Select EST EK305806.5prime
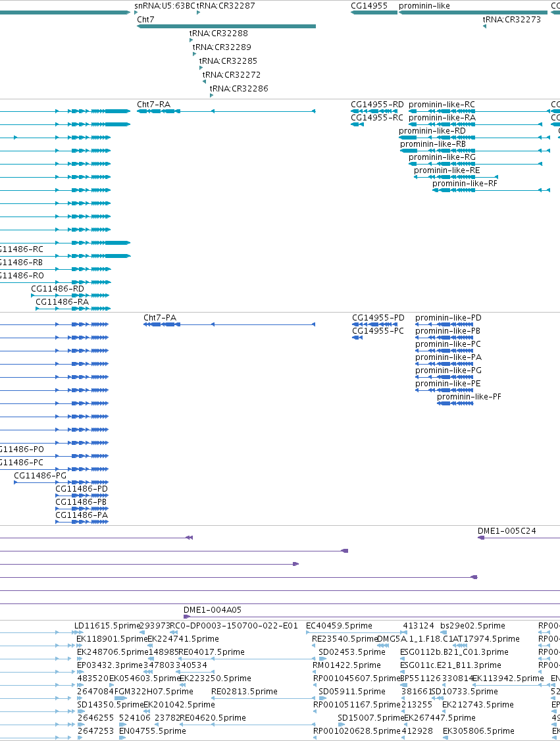Screen dimensions: 560x741 pyautogui.click(x=478, y=731)
